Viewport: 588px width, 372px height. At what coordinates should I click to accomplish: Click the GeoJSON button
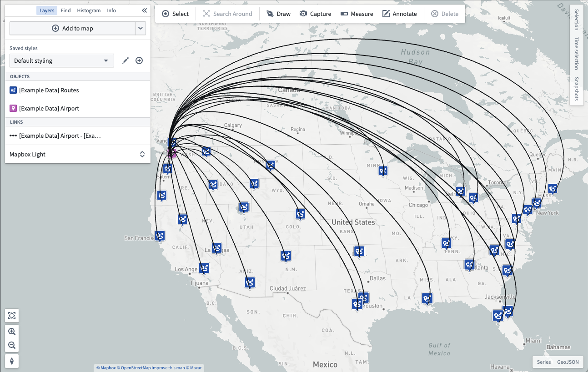pyautogui.click(x=568, y=362)
